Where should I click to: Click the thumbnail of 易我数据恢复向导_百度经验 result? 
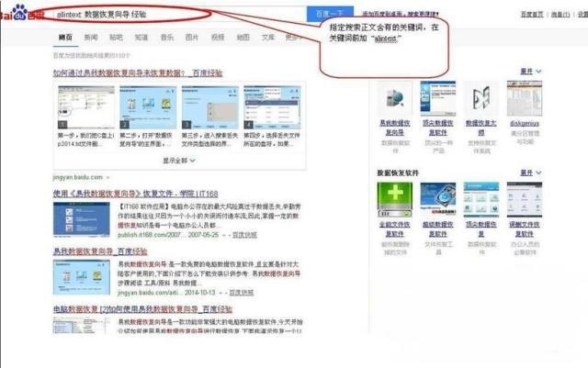tap(82, 277)
